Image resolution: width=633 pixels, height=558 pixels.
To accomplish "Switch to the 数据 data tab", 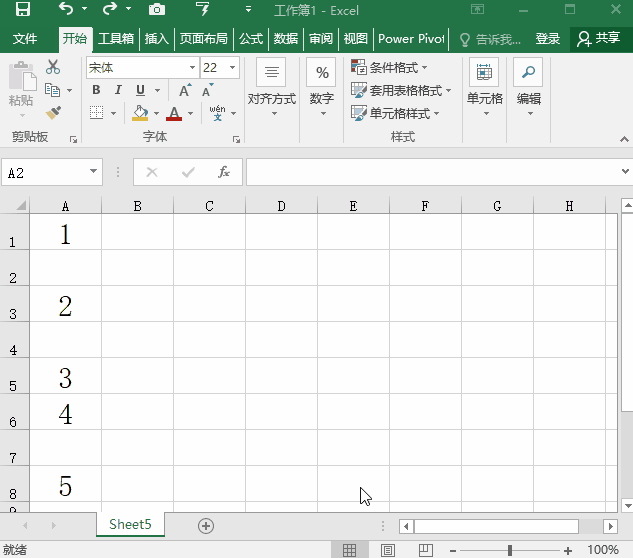I will pos(286,39).
